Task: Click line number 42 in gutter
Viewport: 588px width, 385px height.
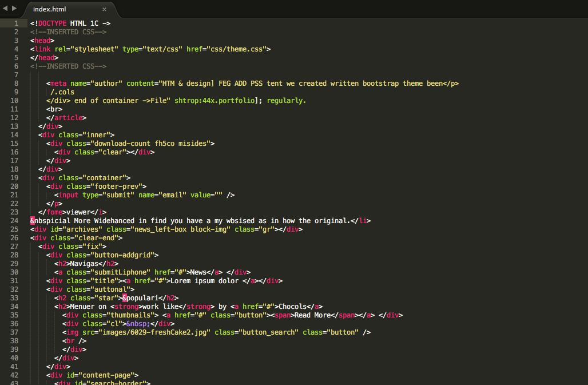Action: click(x=14, y=375)
